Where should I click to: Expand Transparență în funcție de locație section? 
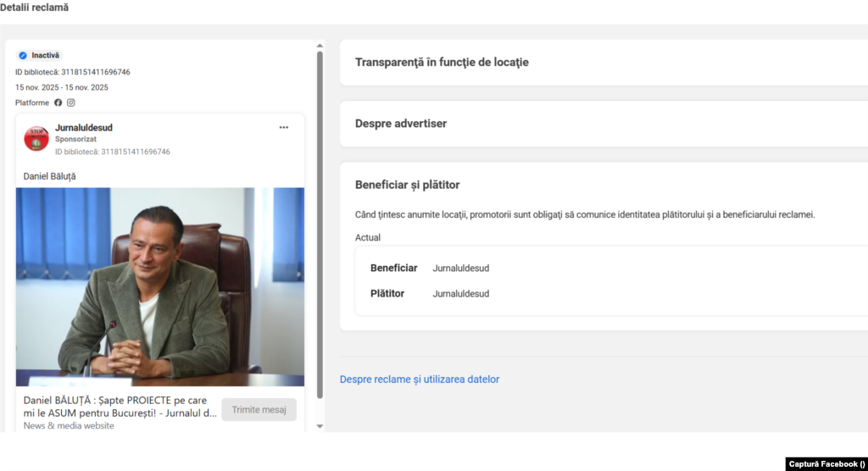(x=442, y=63)
